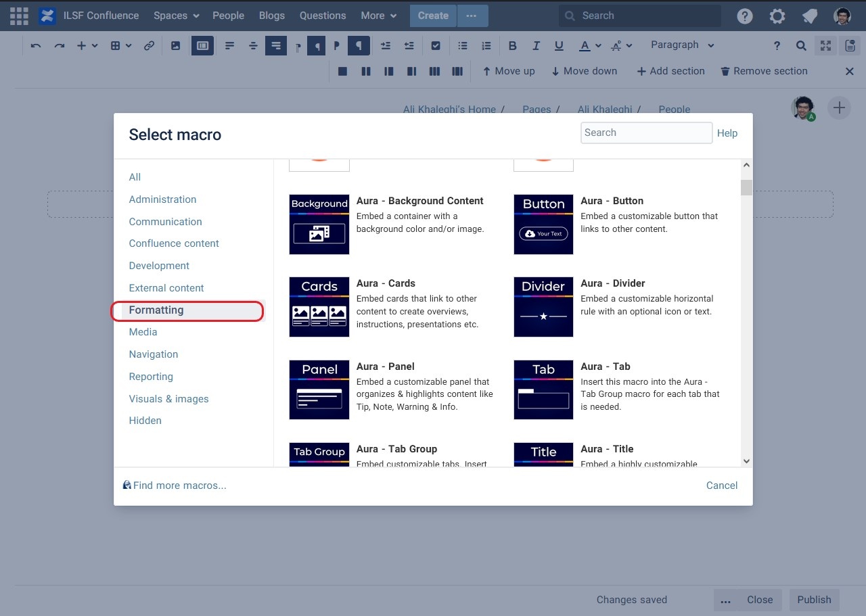Select the Administration category
The height and width of the screenshot is (616, 866).
(162, 199)
